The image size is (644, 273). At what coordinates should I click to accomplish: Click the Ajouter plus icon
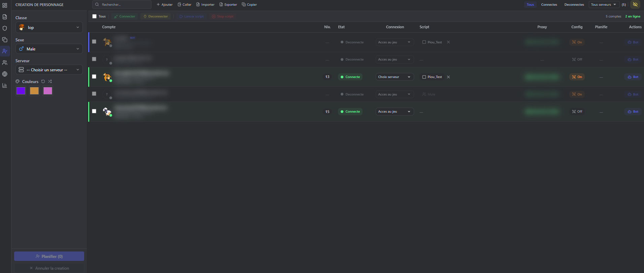pos(158,5)
